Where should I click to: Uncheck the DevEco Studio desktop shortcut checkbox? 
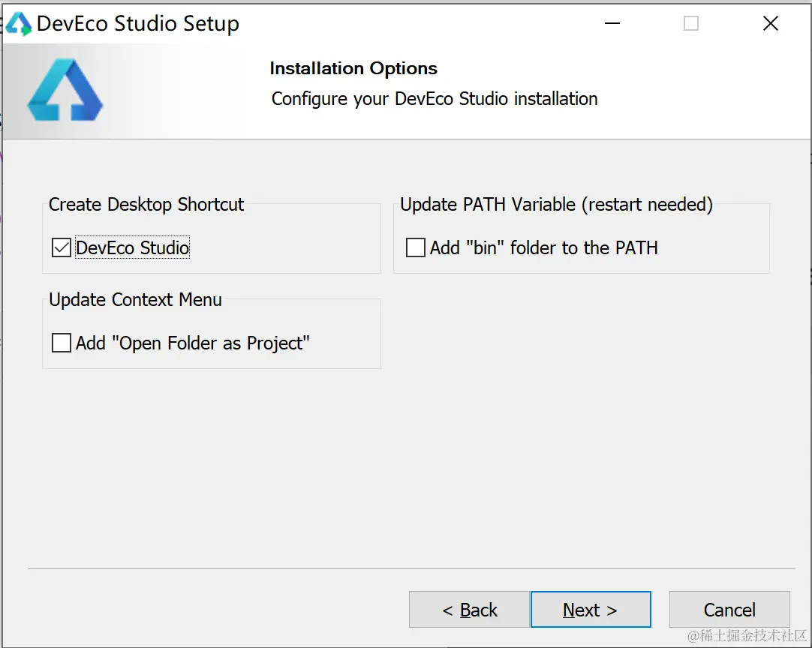[x=62, y=247]
